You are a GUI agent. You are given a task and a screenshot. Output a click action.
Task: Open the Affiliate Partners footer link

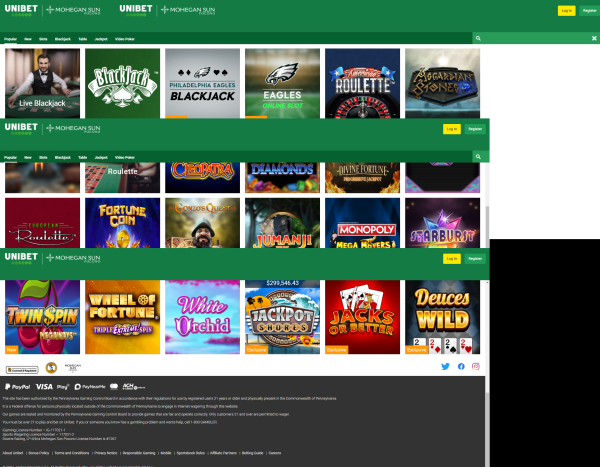coord(223,453)
